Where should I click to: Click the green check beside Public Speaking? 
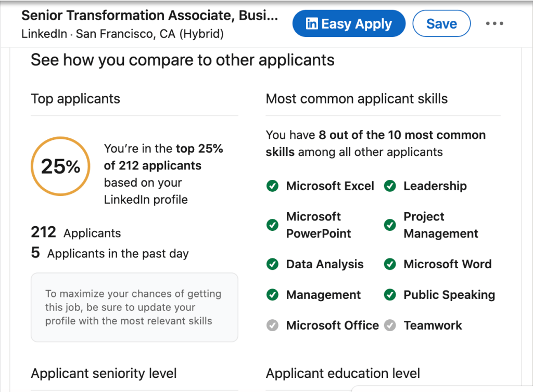coord(390,295)
